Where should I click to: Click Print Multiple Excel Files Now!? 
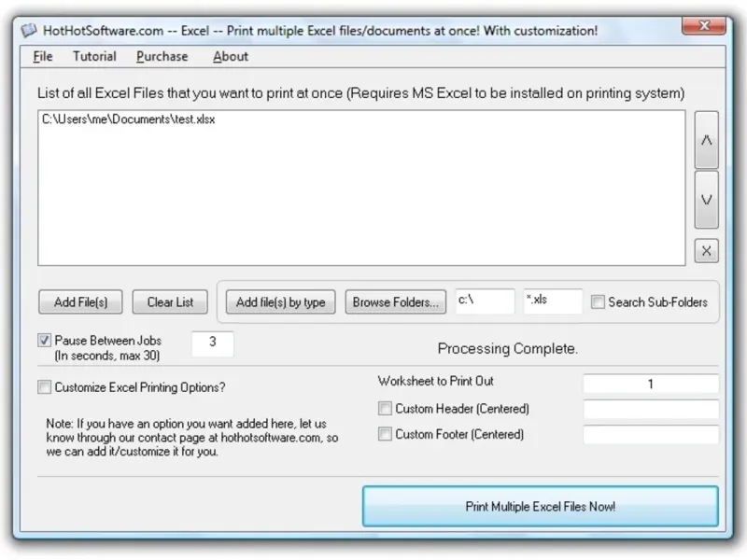541,506
